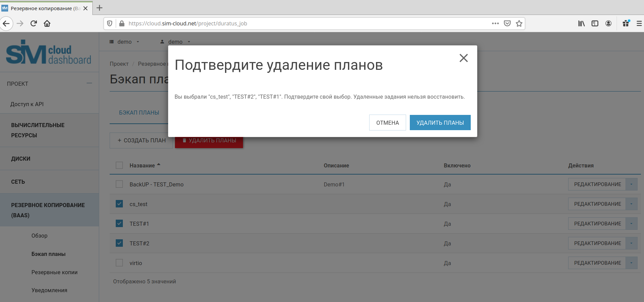The width and height of the screenshot is (644, 302).
Task: Open a new browser tab
Action: tap(99, 8)
